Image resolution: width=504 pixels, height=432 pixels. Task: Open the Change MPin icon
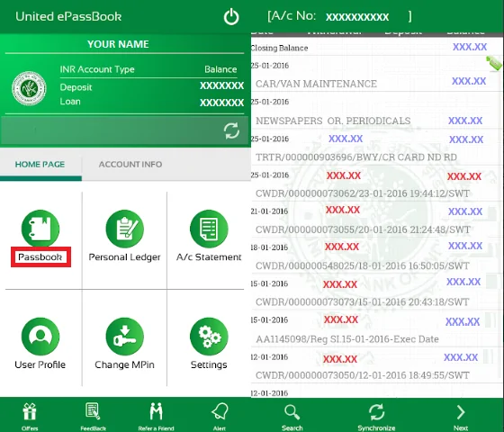click(125, 337)
